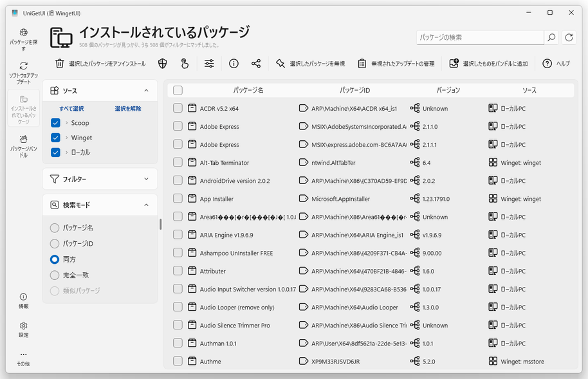Open installation options sliders icon
588x379 pixels.
[x=209, y=64]
